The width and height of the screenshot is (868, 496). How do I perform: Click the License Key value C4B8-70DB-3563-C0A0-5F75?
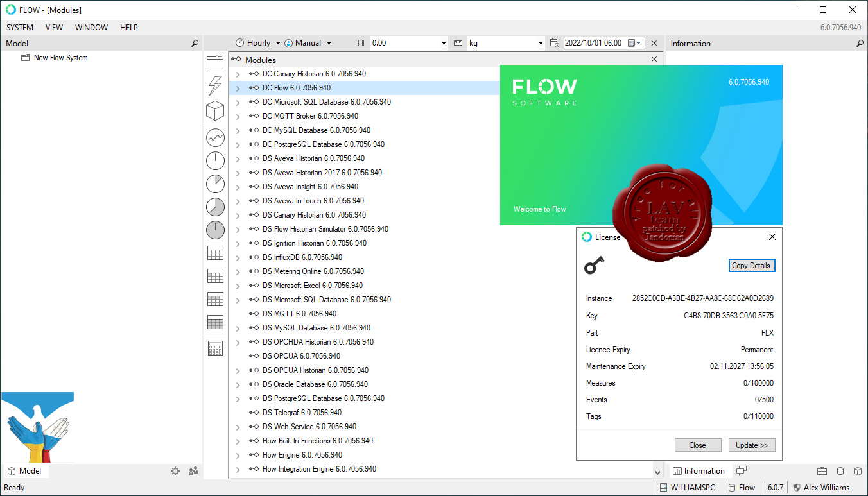coord(729,316)
